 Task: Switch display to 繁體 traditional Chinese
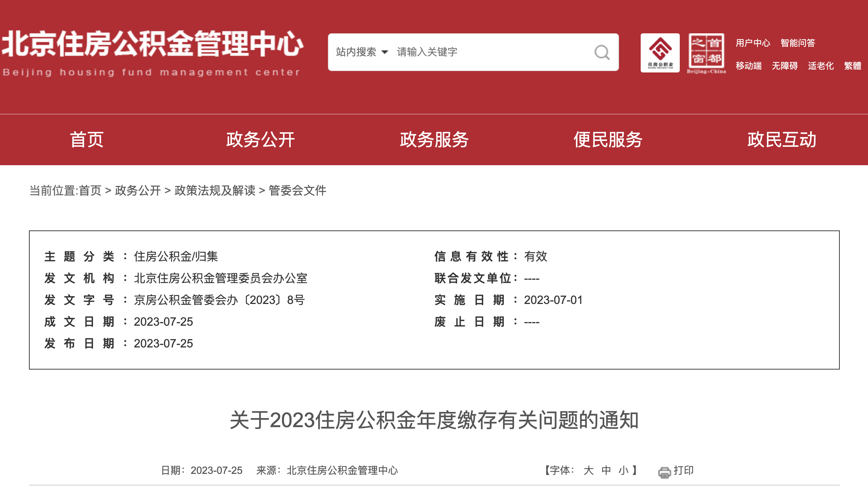852,66
